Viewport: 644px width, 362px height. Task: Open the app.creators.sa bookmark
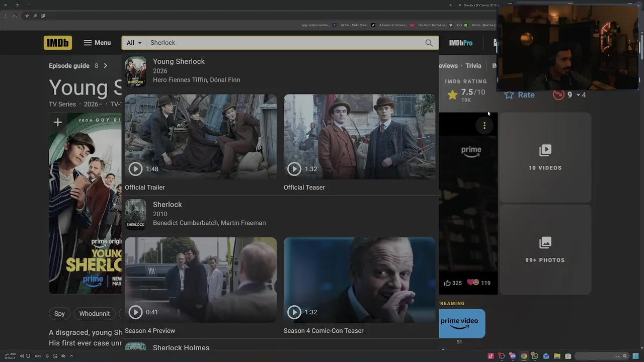pos(318,25)
